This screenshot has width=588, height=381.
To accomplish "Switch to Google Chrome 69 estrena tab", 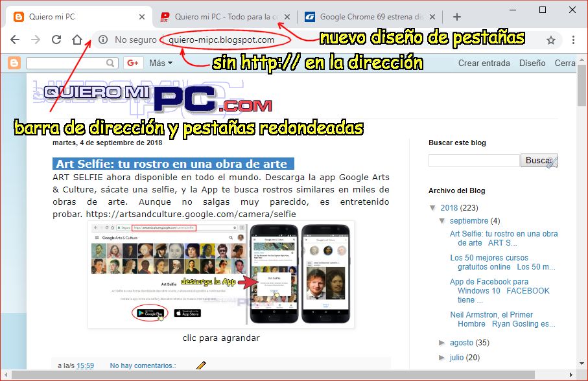I will click(x=370, y=17).
